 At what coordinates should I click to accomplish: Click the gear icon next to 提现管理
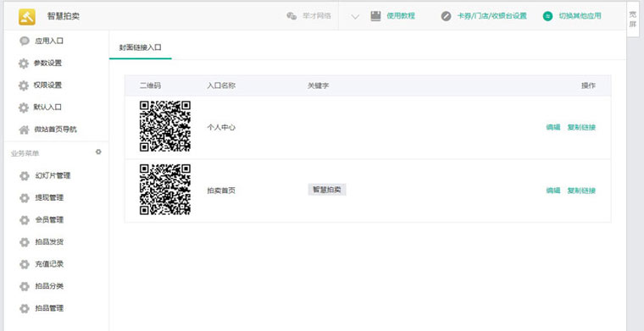pyautogui.click(x=25, y=198)
